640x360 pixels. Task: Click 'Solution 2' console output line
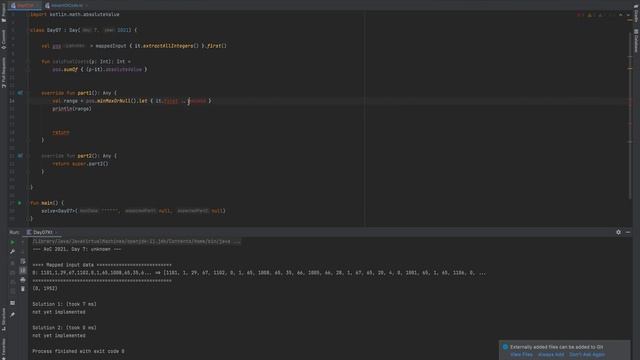[64, 328]
